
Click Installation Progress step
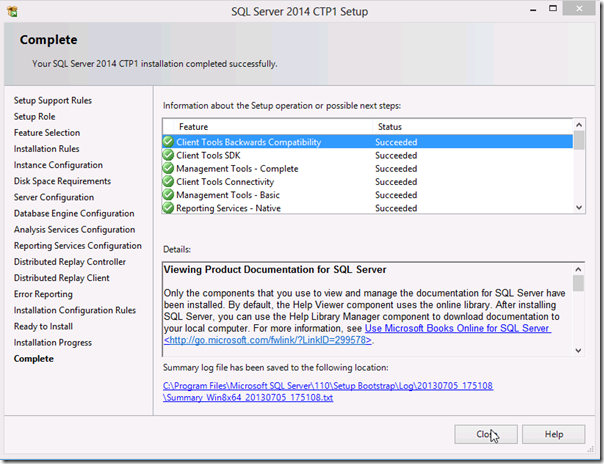(53, 343)
